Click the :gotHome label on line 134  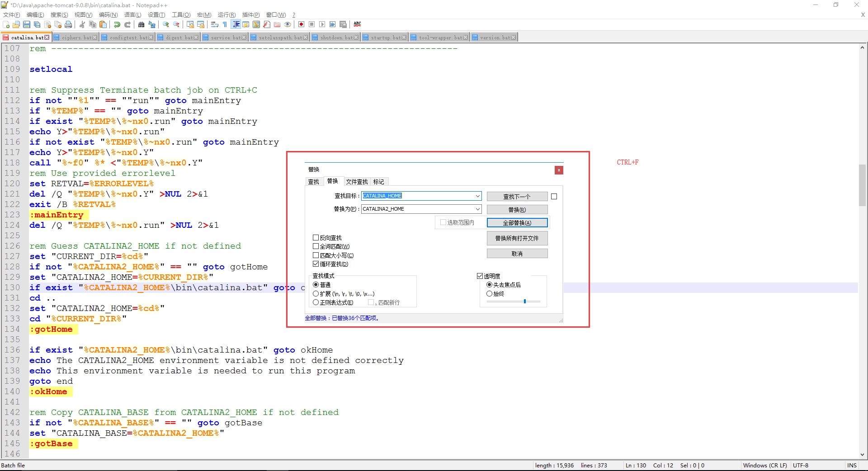point(51,329)
